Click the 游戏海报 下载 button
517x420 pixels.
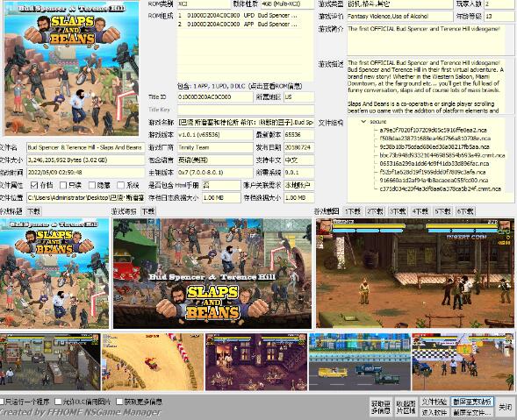coord(147,211)
